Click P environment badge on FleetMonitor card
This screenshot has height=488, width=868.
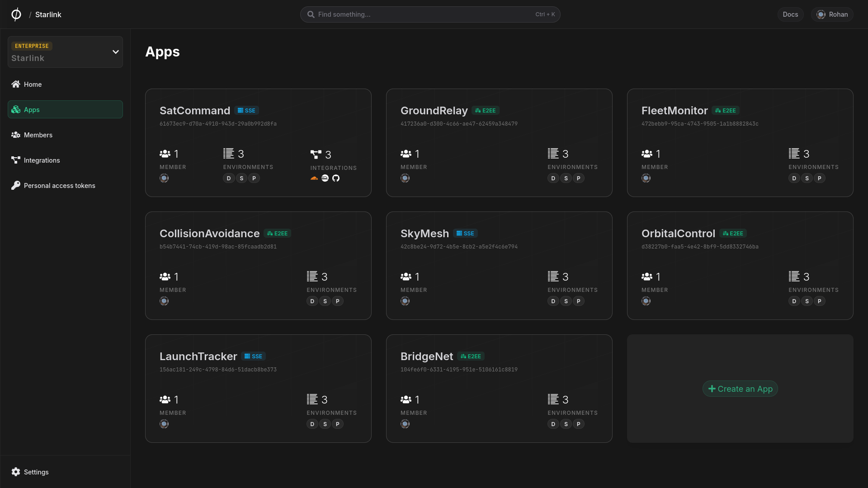coord(819,178)
